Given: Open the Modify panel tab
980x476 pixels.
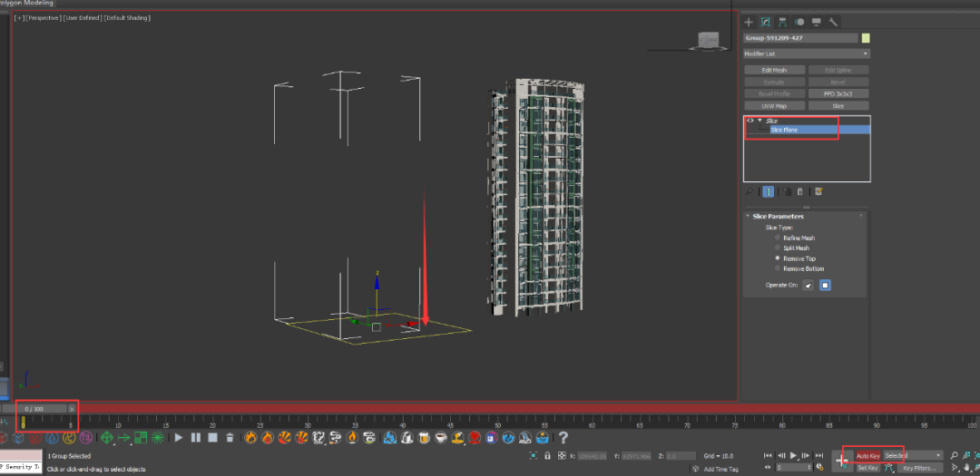Looking at the screenshot, I should point(765,22).
